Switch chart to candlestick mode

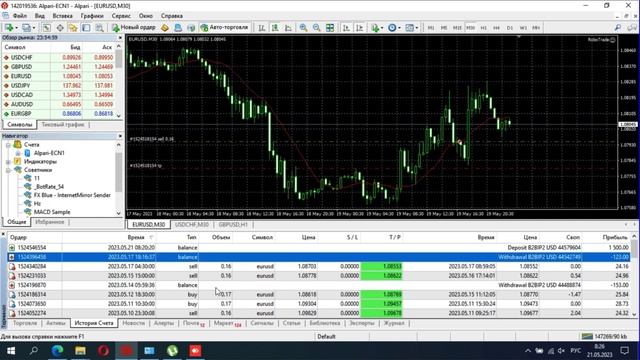coord(275,27)
